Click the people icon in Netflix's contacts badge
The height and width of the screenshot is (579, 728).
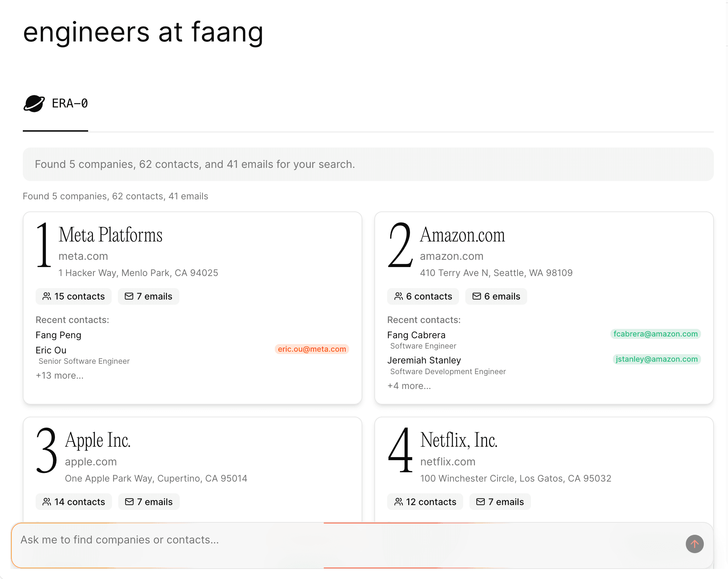[399, 502]
